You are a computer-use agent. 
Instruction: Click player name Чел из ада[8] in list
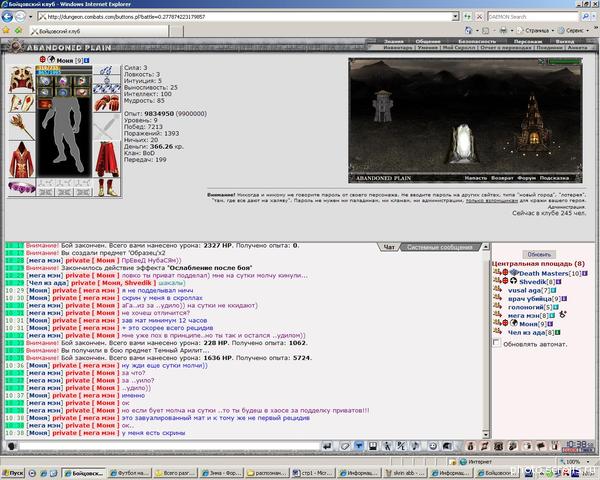point(532,332)
